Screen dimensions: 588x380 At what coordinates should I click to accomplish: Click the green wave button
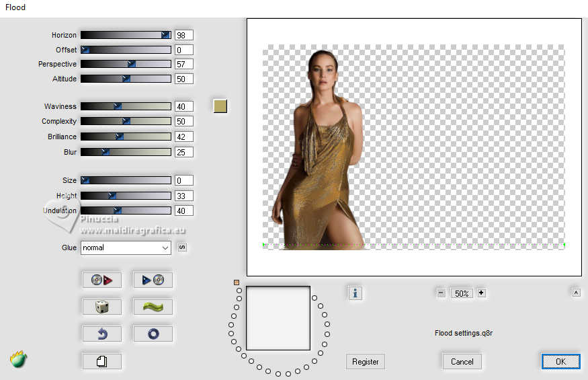click(x=153, y=307)
